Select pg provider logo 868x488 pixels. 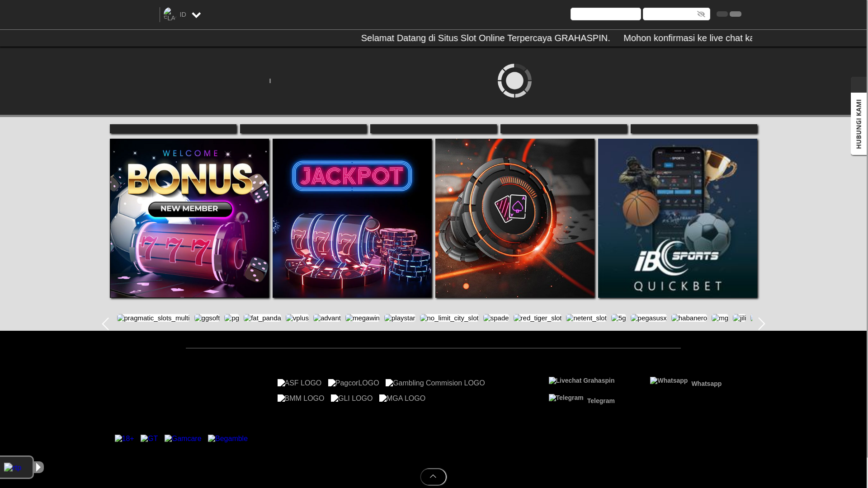pos(232,318)
